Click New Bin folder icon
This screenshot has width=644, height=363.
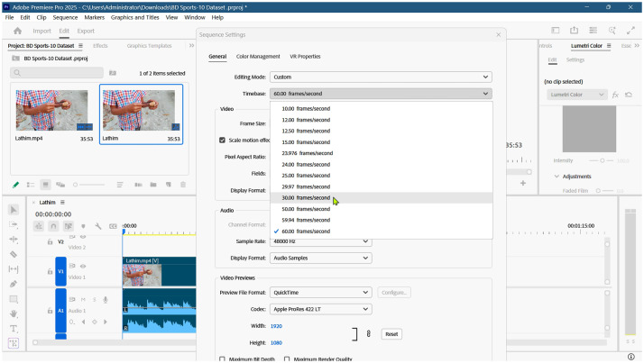[153, 185]
